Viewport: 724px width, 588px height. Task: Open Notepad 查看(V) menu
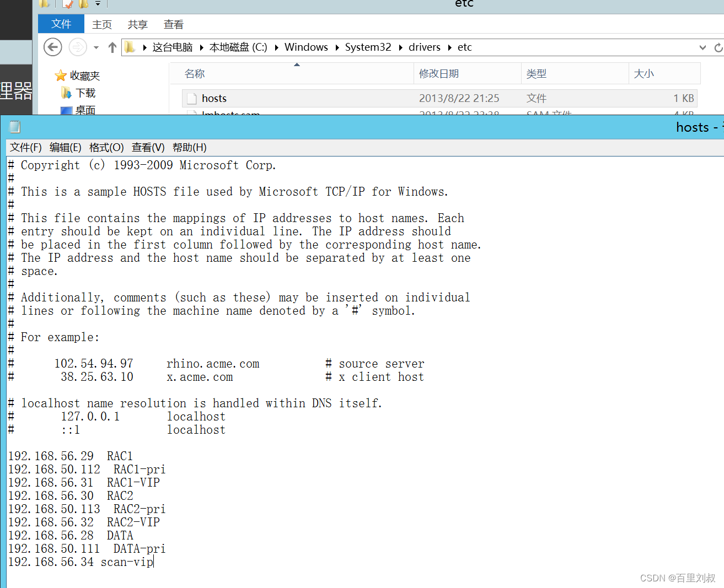coord(148,147)
